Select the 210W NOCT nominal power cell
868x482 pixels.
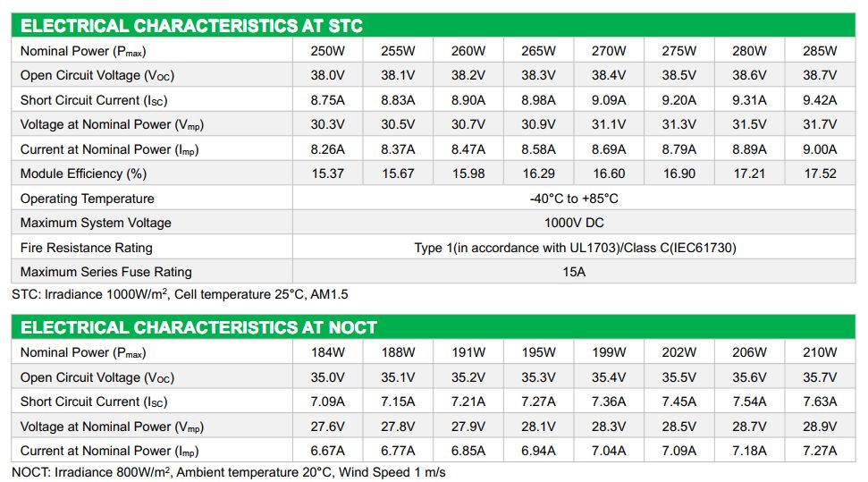[820, 352]
